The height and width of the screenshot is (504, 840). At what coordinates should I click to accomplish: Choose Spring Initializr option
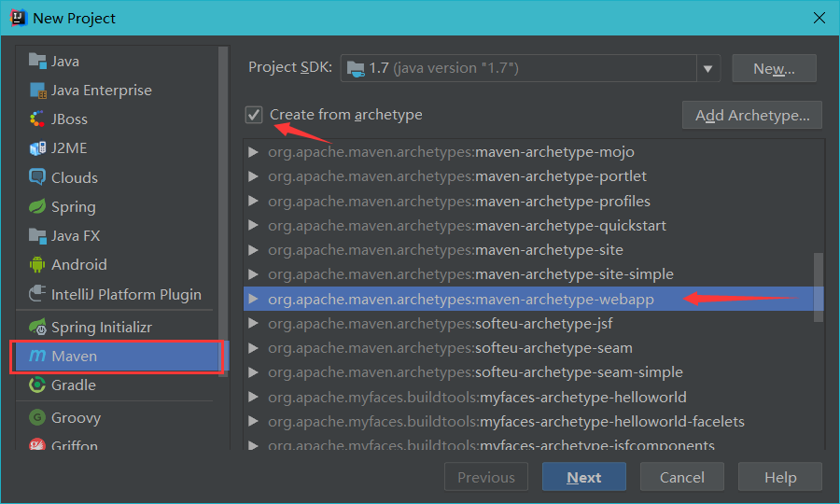117,327
